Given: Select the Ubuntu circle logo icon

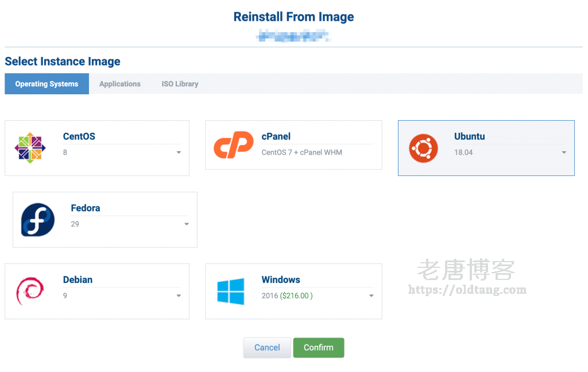Looking at the screenshot, I should 423,148.
